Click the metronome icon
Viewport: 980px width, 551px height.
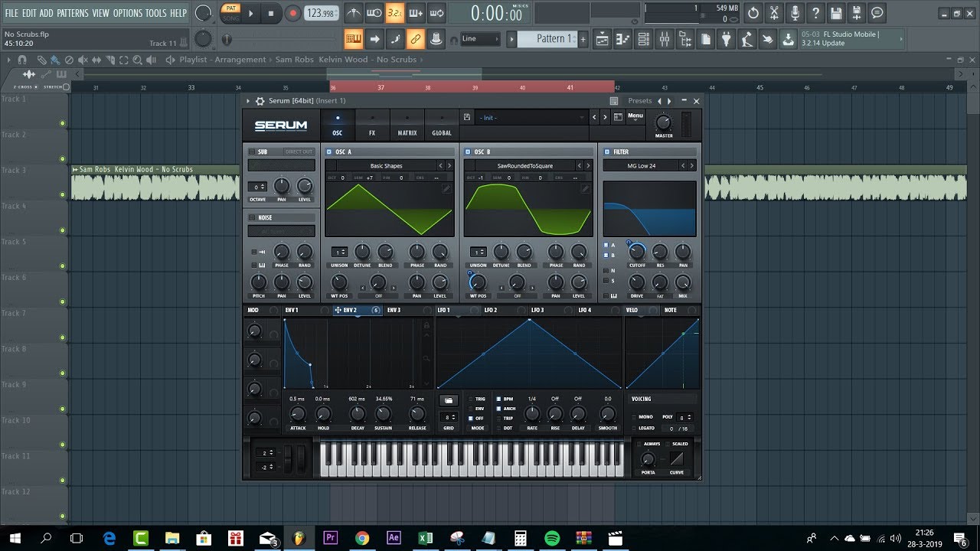(353, 13)
